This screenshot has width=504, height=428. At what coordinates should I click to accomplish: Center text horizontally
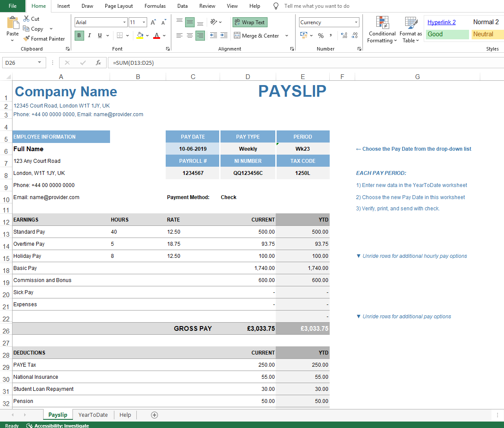pos(189,35)
